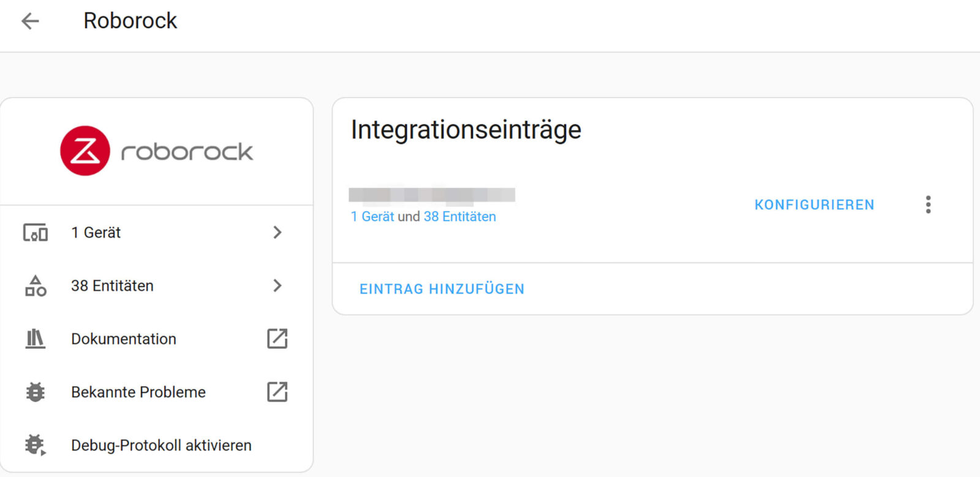The width and height of the screenshot is (980, 477).
Task: Click the books icon beside Dokumentation
Action: pyautogui.click(x=36, y=339)
